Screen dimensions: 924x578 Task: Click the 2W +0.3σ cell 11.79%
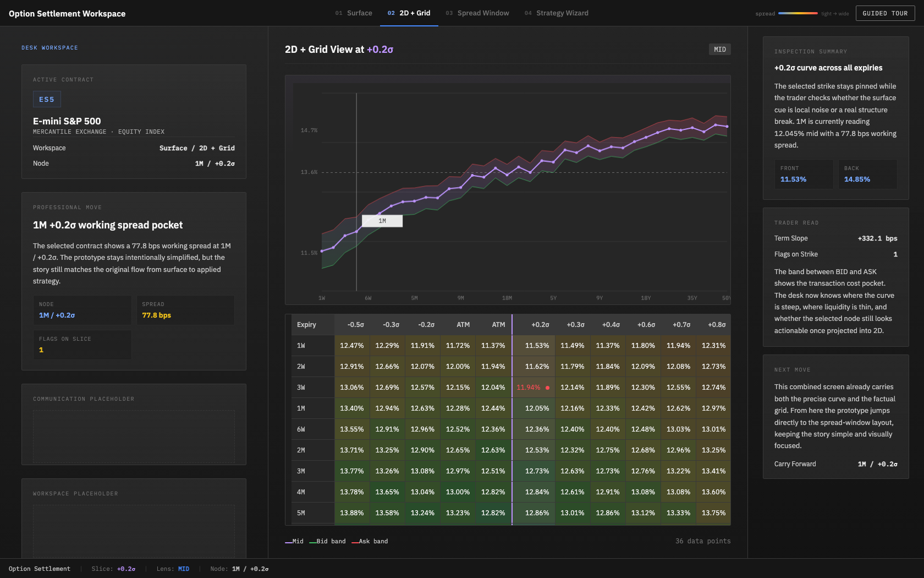click(572, 367)
